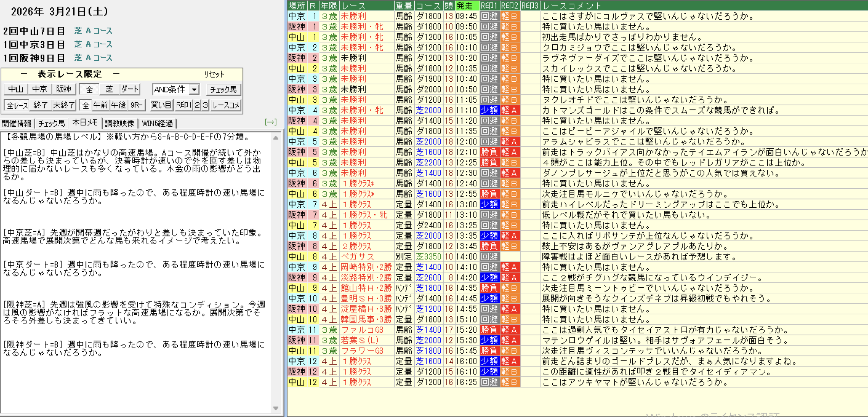Image resolution: width=868 pixels, height=417 pixels.
Task: Click the 芝3350 course cell
Action: tap(429, 257)
